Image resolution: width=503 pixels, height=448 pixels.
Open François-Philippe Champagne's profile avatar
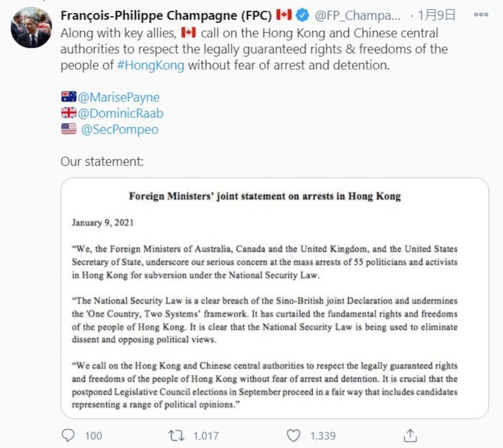coord(31,27)
